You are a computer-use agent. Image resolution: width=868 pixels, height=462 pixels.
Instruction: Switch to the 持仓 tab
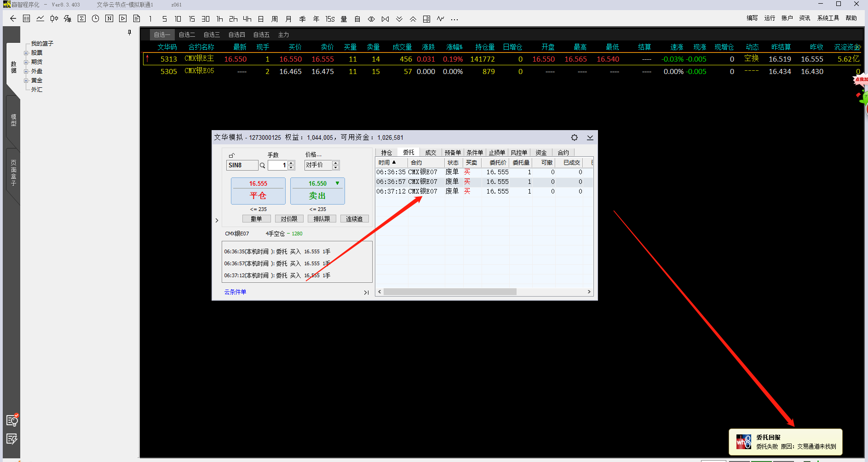(x=386, y=153)
